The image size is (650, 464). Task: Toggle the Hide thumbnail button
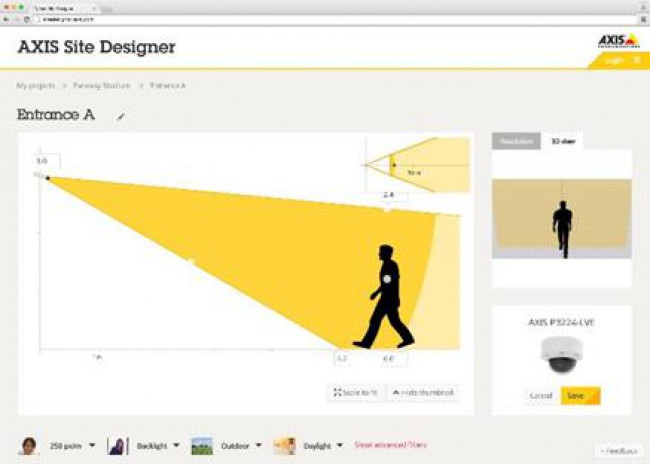coord(423,393)
